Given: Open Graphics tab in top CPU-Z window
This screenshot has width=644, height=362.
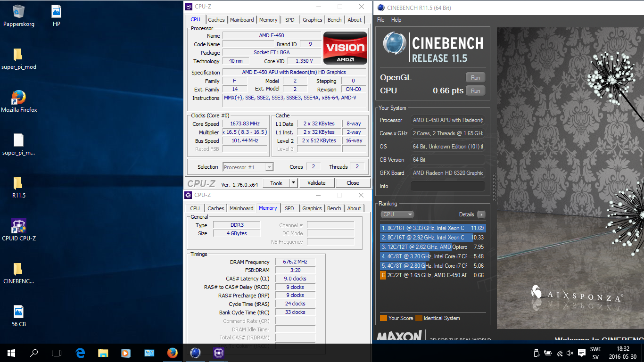Looking at the screenshot, I should point(313,20).
